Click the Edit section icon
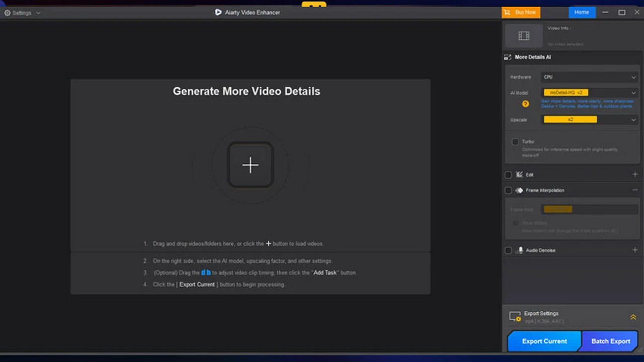 (519, 174)
